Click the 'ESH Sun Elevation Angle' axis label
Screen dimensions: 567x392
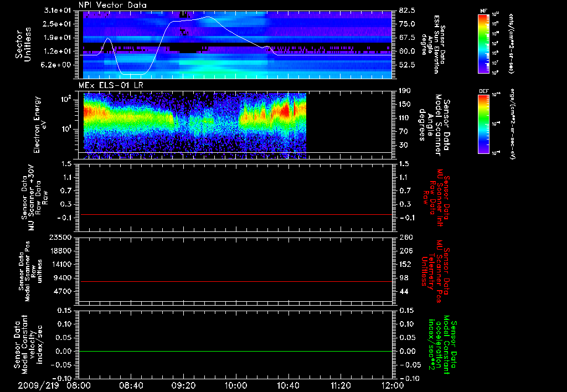[x=433, y=45]
